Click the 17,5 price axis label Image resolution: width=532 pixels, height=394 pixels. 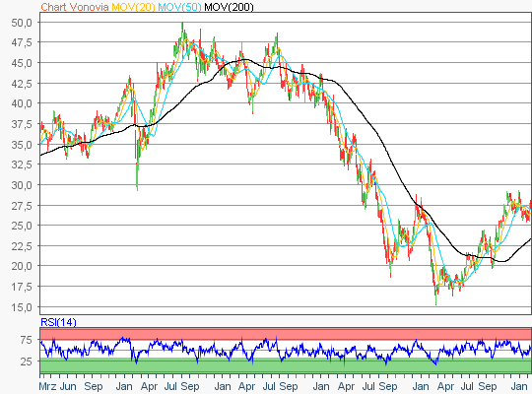[22, 287]
